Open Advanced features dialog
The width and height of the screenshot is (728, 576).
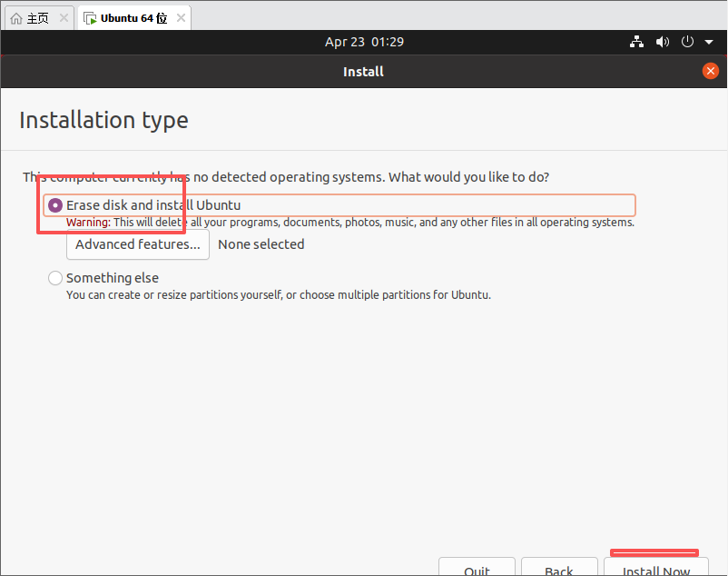(138, 244)
